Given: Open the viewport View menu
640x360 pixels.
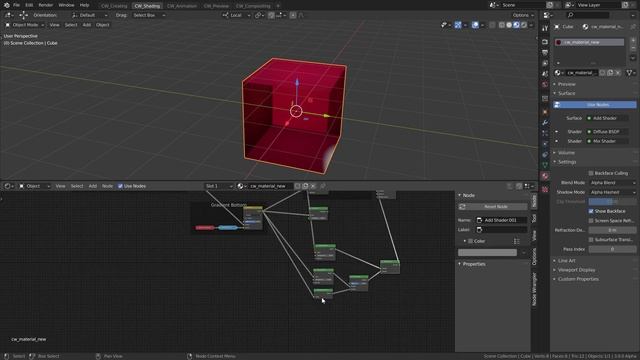Looking at the screenshot, I should point(54,25).
